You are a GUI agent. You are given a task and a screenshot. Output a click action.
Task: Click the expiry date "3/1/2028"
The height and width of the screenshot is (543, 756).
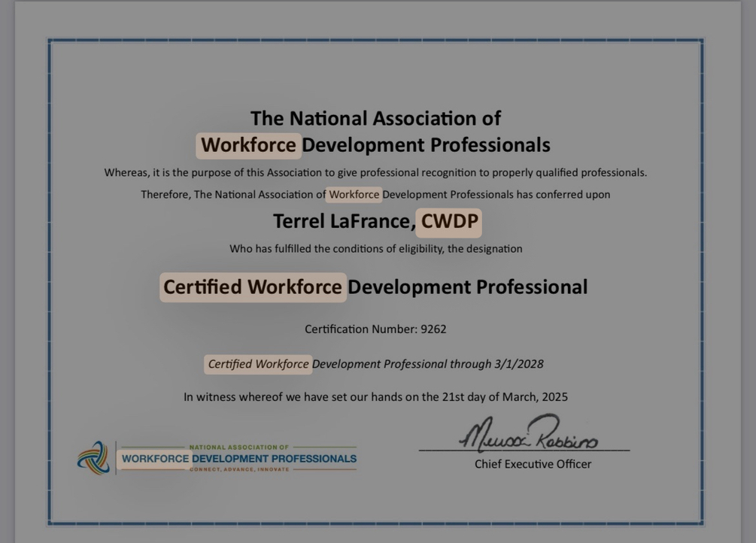coord(519,364)
